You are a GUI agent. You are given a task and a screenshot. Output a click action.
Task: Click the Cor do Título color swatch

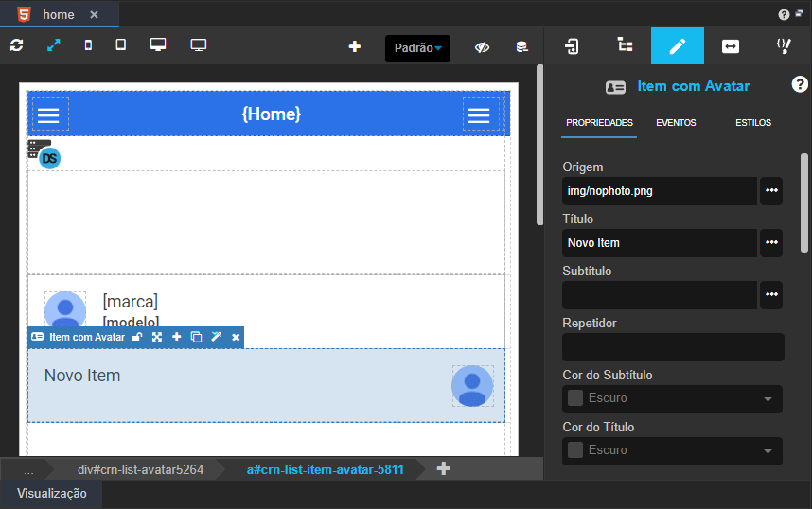[x=575, y=449]
